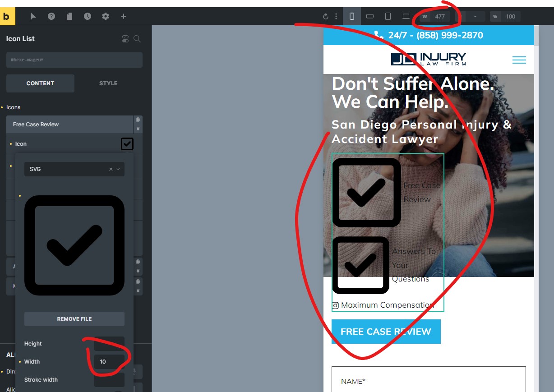The height and width of the screenshot is (392, 554).
Task: Activate the pointer select mode icon
Action: click(33, 16)
